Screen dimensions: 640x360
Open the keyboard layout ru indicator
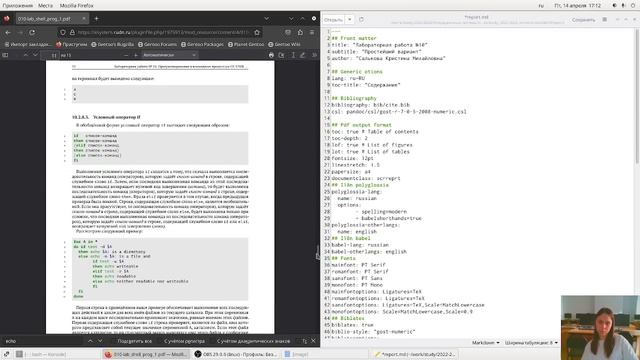point(541,6)
